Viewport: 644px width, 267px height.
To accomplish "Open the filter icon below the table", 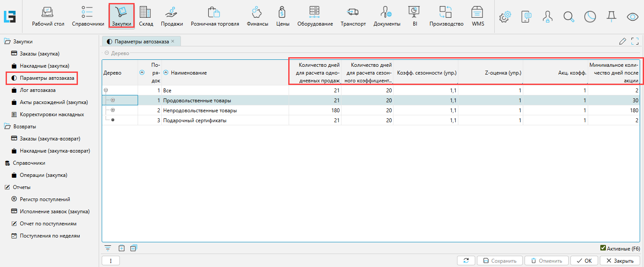I will tap(108, 248).
